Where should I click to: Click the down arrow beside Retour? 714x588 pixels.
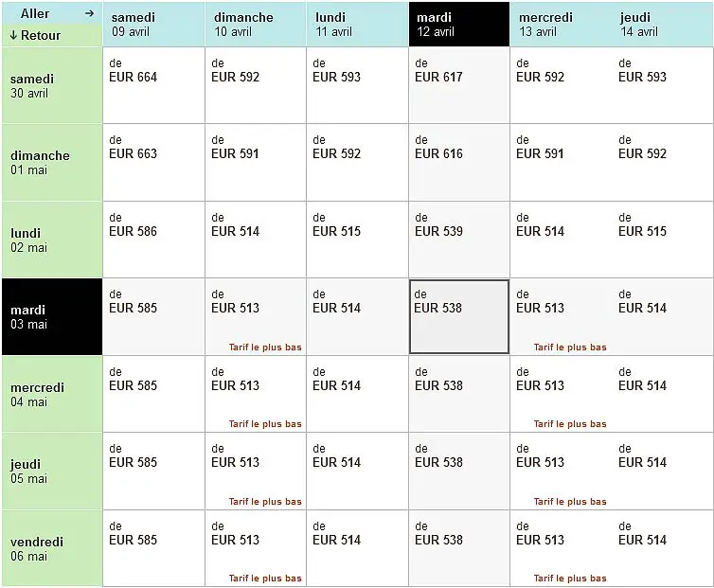14,36
